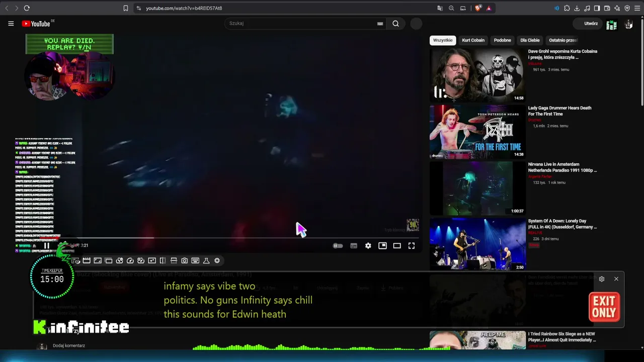The image size is (644, 362).
Task: Enter fullscreen with the player fullscreen button
Action: click(412, 246)
